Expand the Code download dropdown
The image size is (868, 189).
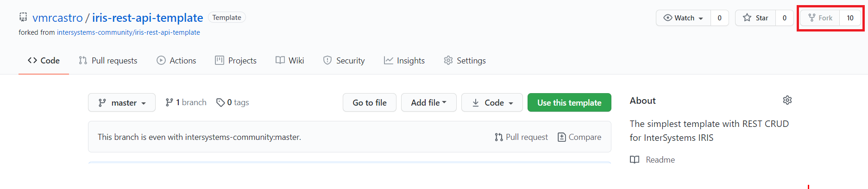point(492,103)
